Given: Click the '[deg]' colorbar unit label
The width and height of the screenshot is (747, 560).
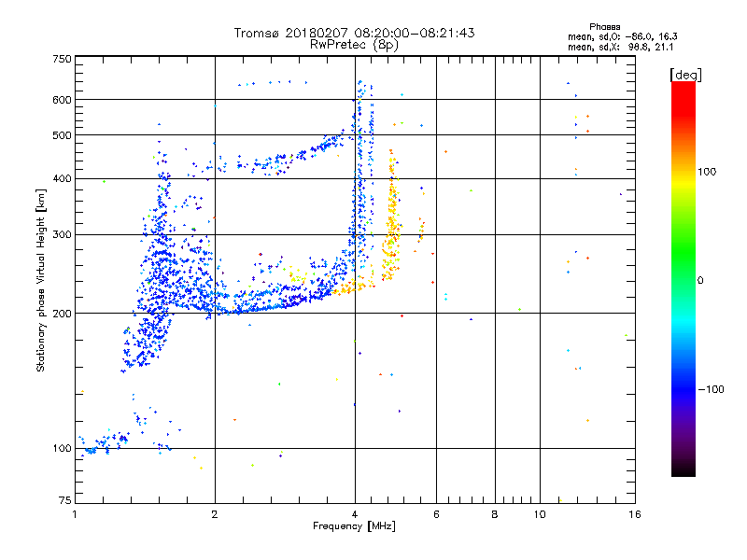Looking at the screenshot, I should click(x=685, y=75).
